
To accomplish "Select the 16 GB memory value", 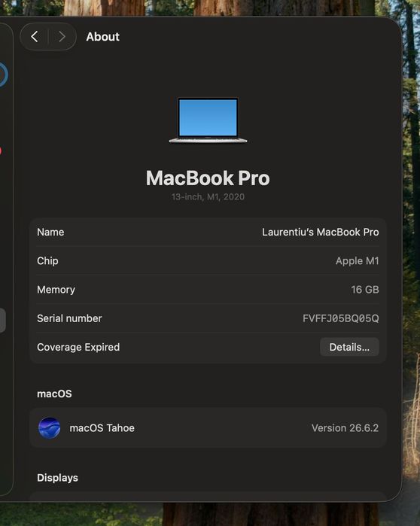I will (365, 290).
